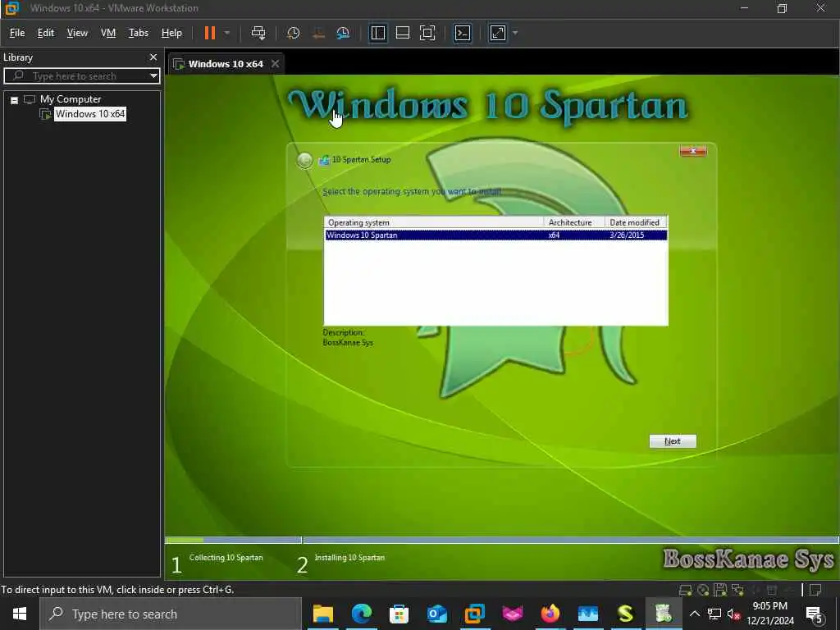Click the network tray icon
840x630 pixels.
coord(714,614)
